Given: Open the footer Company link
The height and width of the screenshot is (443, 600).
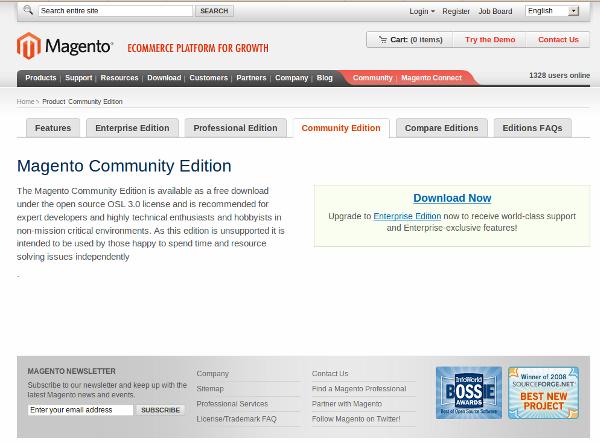Looking at the screenshot, I should point(212,373).
